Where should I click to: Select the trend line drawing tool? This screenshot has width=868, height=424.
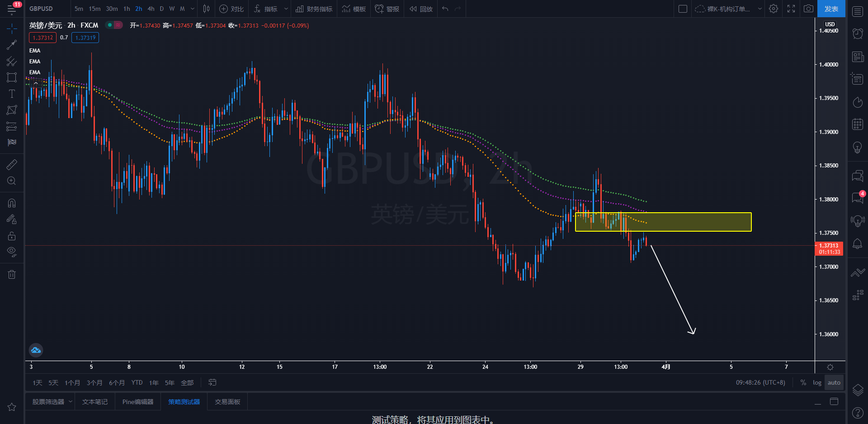12,45
